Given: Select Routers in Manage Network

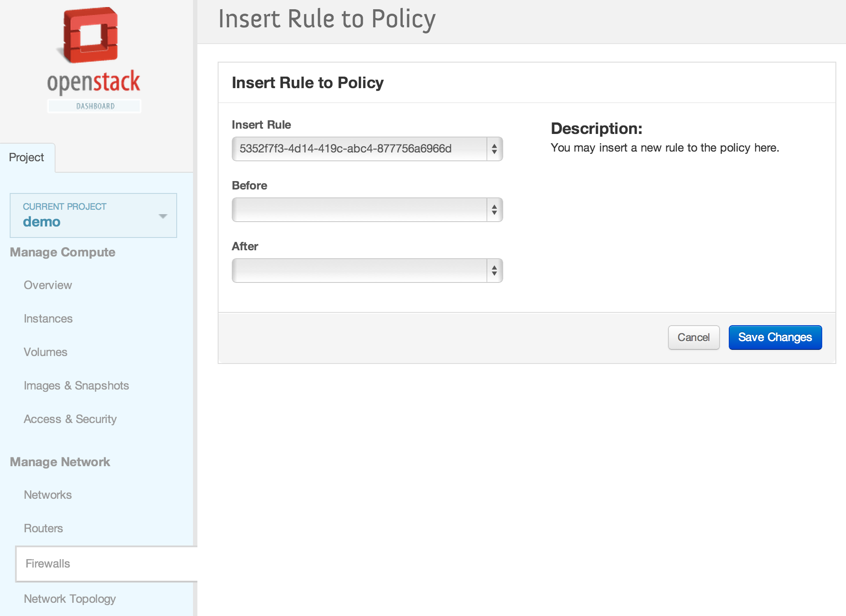Looking at the screenshot, I should pyautogui.click(x=43, y=528).
